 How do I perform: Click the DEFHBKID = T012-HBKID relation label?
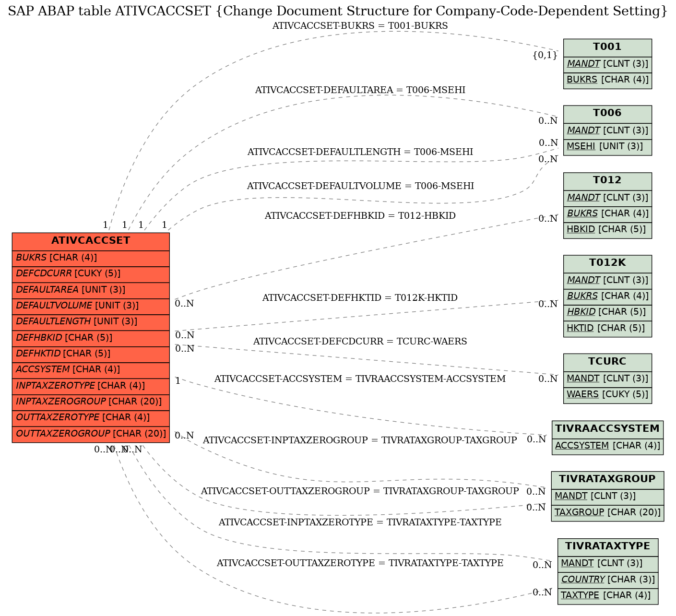click(x=360, y=216)
